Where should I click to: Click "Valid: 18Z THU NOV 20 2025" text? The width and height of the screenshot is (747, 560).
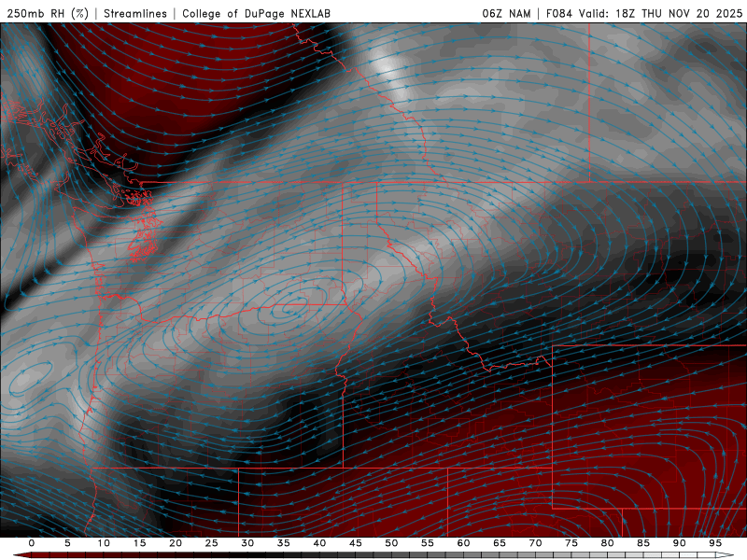pyautogui.click(x=660, y=13)
